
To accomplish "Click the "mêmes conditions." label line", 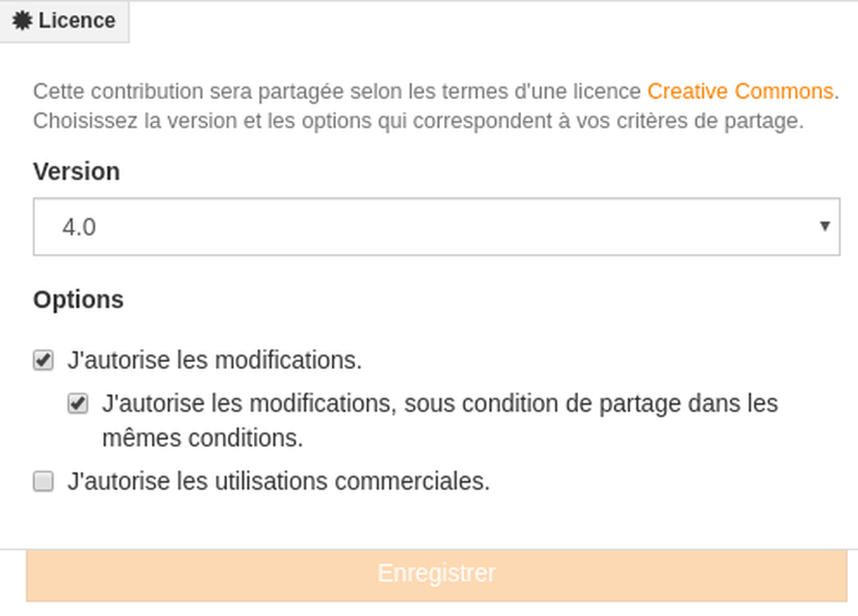I will click(203, 438).
